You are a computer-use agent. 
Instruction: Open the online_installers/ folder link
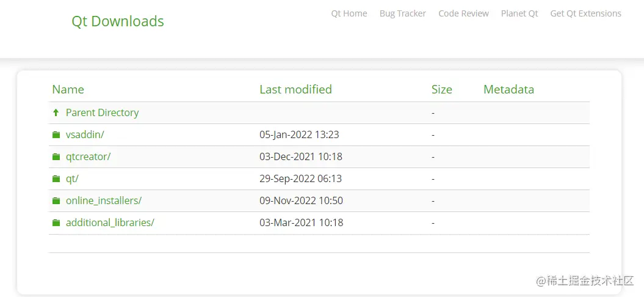coord(104,200)
